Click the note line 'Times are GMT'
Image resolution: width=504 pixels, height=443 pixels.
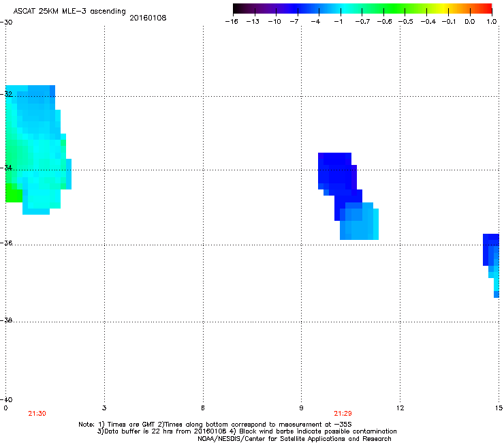click(x=215, y=425)
